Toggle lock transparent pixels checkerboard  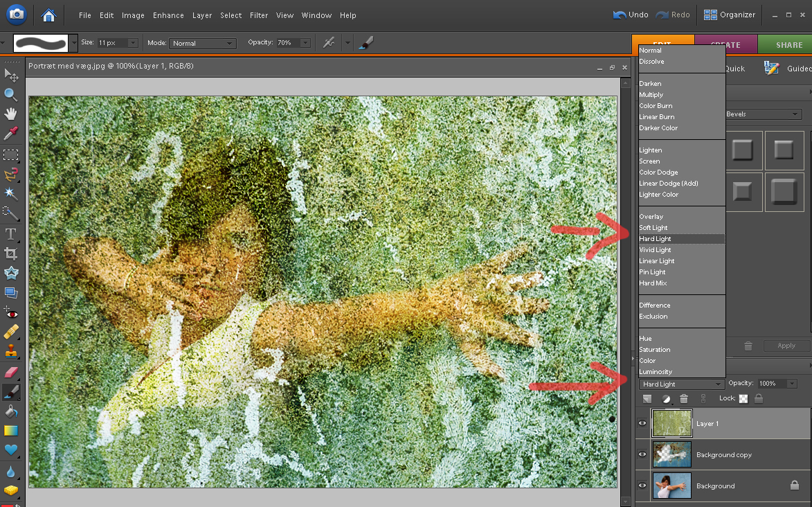743,399
